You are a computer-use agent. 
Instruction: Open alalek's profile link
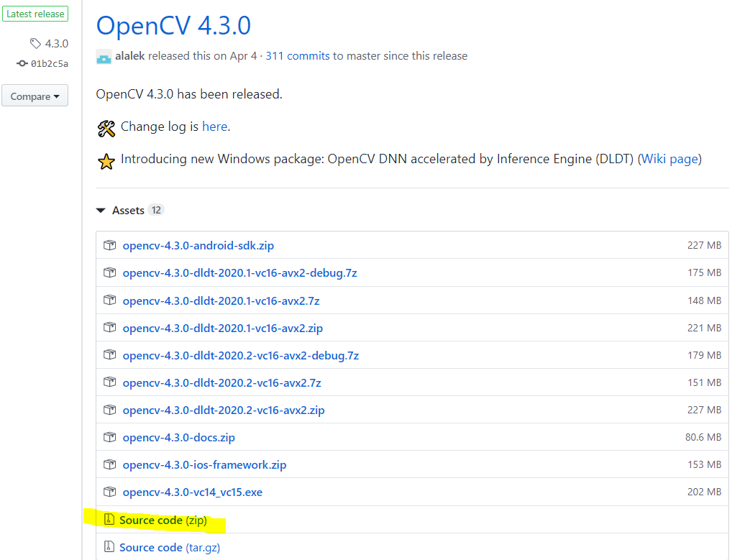tap(129, 56)
